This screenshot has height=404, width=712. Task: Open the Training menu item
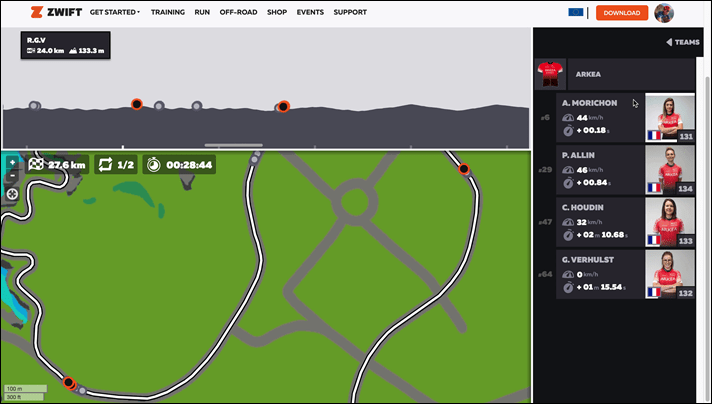(168, 12)
